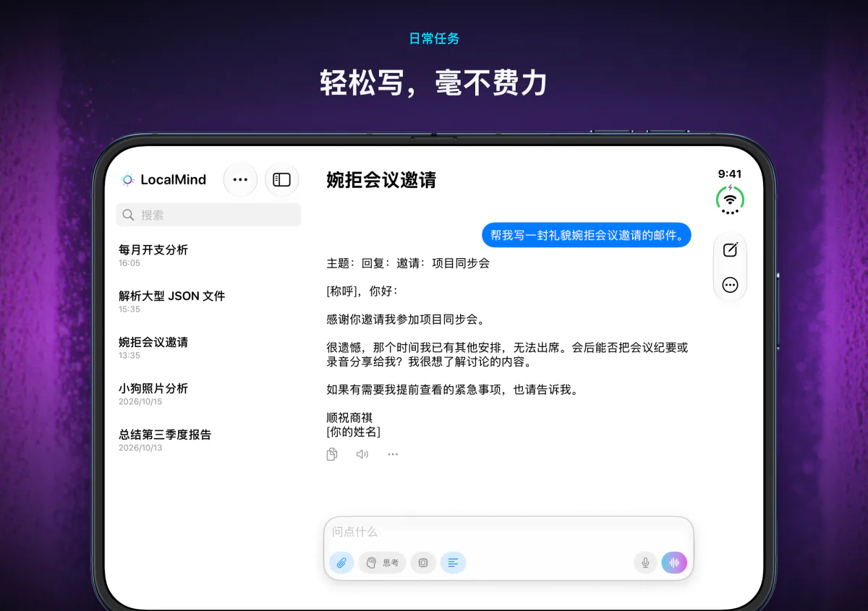Image resolution: width=868 pixels, height=611 pixels.
Task: Click the magnifier in search box
Action: point(128,215)
